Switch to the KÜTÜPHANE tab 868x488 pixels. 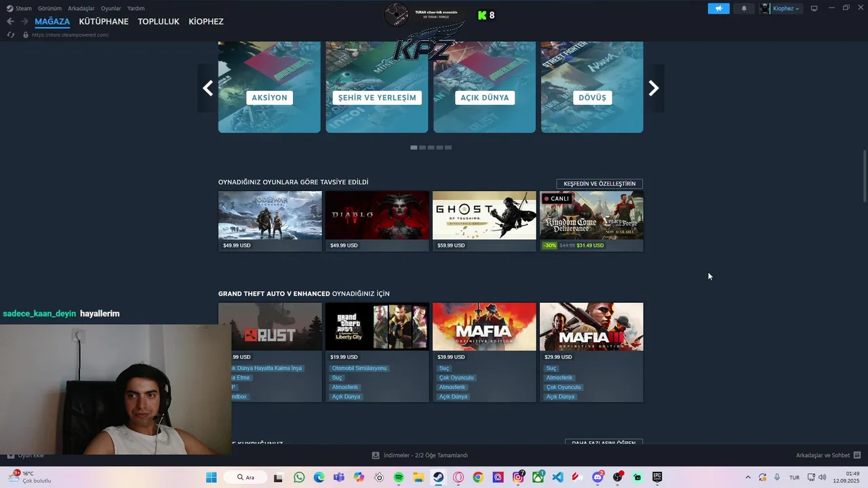104,22
